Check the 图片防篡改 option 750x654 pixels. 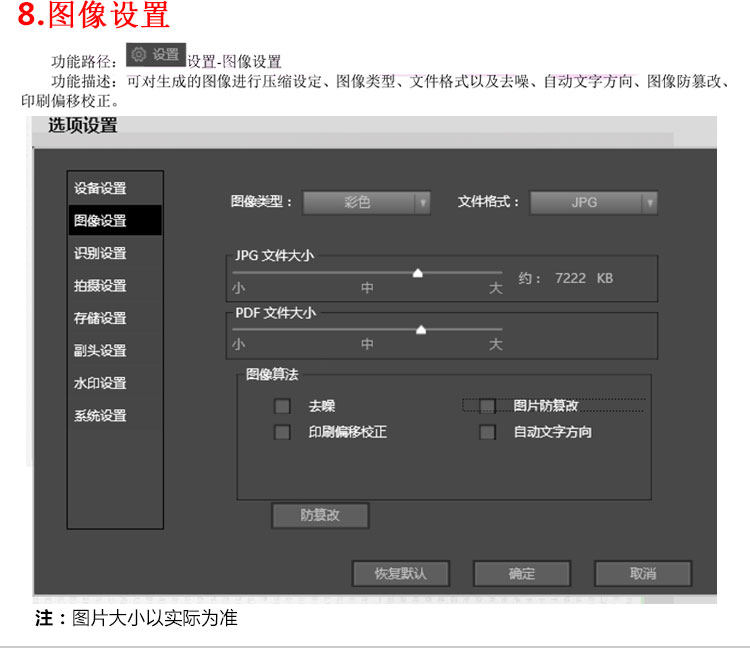487,406
